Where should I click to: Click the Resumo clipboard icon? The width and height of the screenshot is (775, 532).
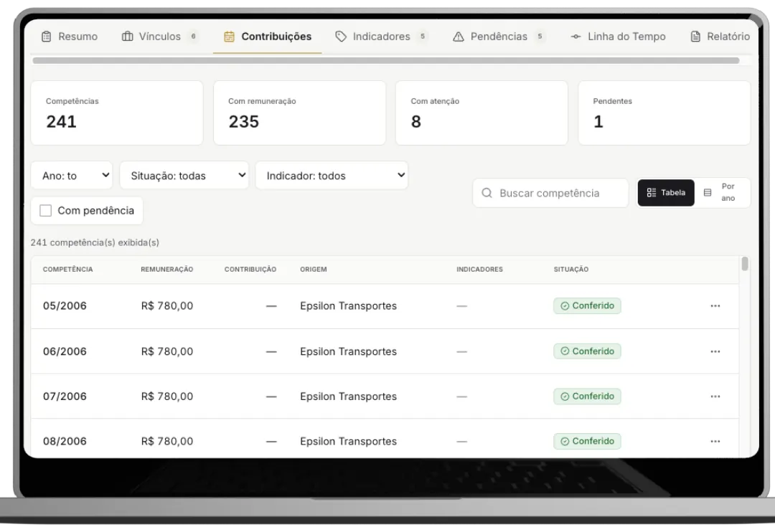click(47, 37)
